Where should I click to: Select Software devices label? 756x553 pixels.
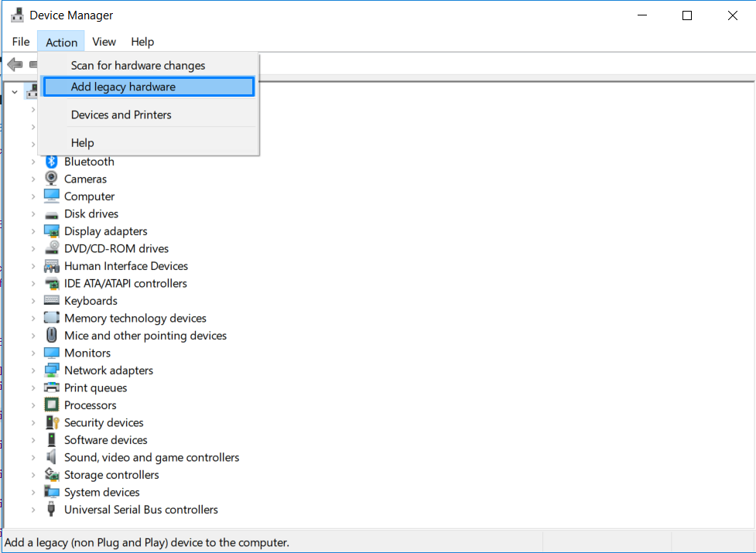click(x=105, y=440)
